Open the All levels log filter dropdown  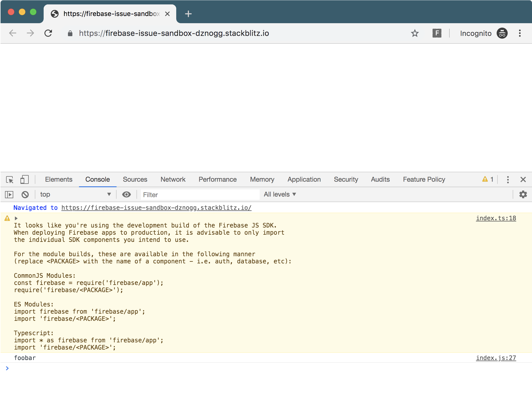tap(280, 194)
